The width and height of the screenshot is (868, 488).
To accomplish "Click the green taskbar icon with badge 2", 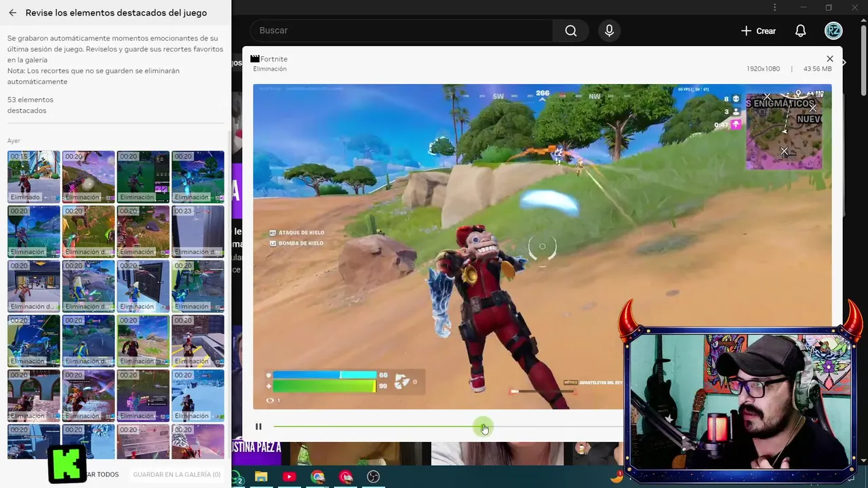I will coord(237,477).
